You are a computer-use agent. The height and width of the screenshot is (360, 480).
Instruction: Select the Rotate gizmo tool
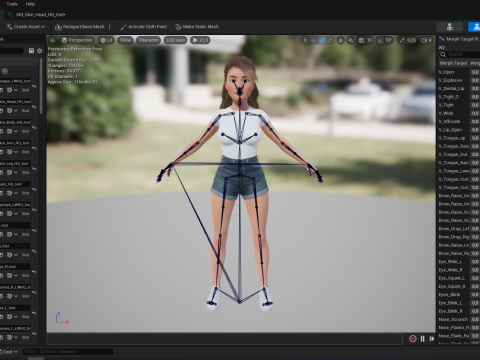(322, 40)
